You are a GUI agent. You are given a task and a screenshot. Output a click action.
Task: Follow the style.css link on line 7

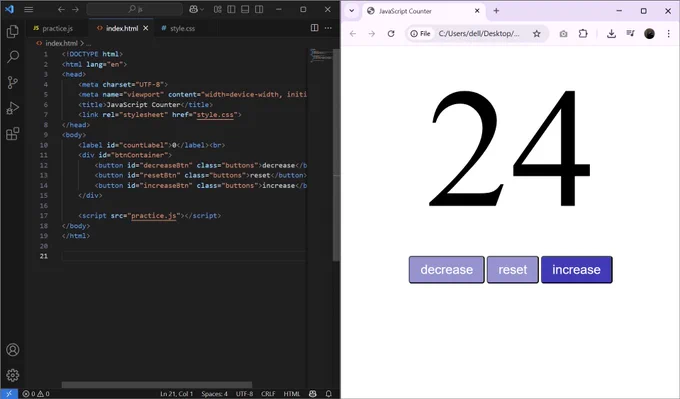pos(215,115)
